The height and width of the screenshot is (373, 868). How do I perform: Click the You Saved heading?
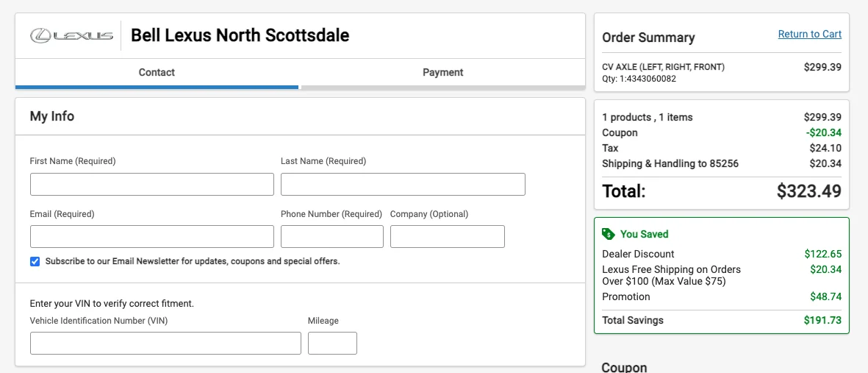(645, 234)
